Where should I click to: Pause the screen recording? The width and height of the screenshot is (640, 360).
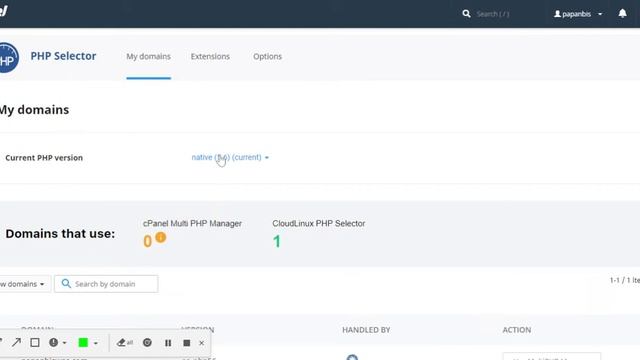click(x=168, y=343)
